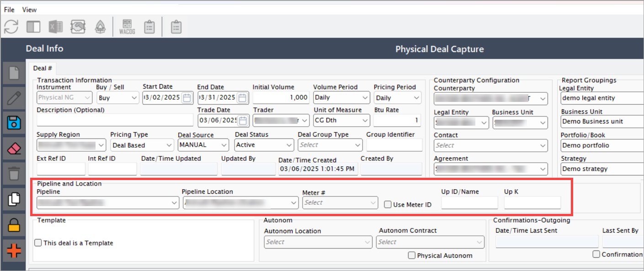Click the first clipboard checklist icon
Screen dimensions: 644x271
point(149,27)
